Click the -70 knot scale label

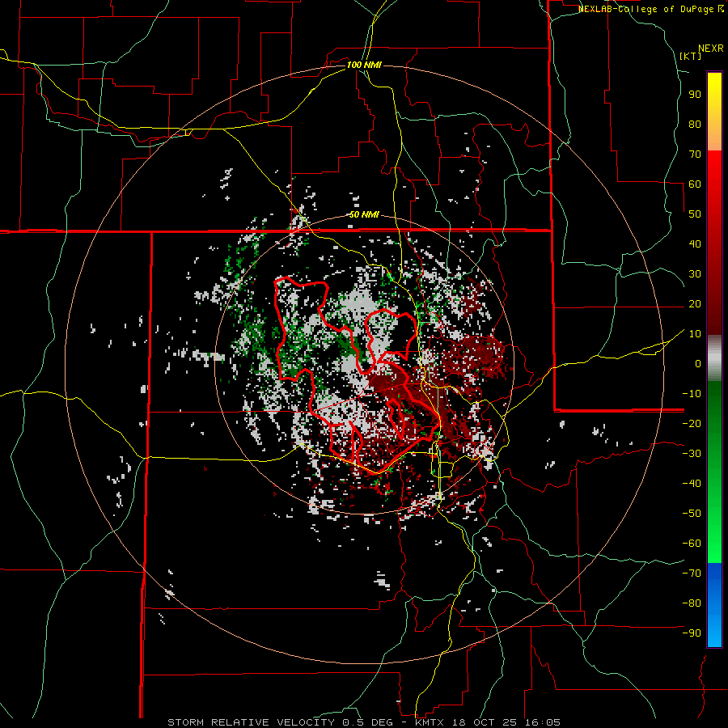(x=692, y=574)
